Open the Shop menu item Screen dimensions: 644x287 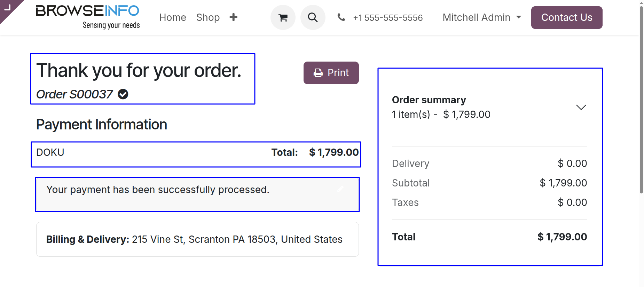point(208,17)
